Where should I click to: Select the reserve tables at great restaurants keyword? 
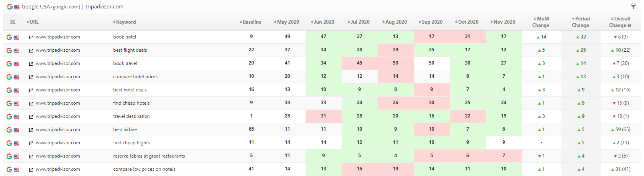coord(149,156)
